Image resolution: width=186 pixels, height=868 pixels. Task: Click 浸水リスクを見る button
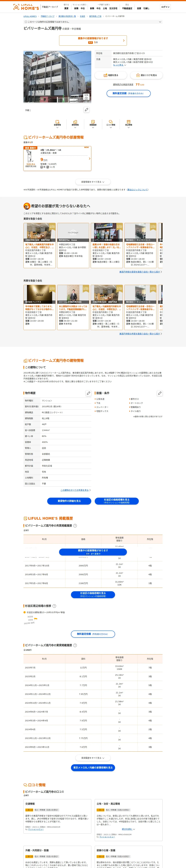pyautogui.click(x=146, y=75)
